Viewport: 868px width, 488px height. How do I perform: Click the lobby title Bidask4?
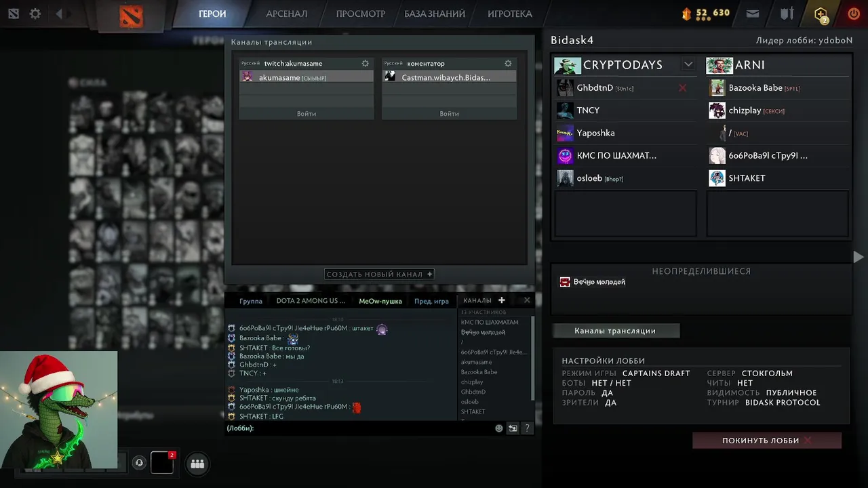[572, 41]
